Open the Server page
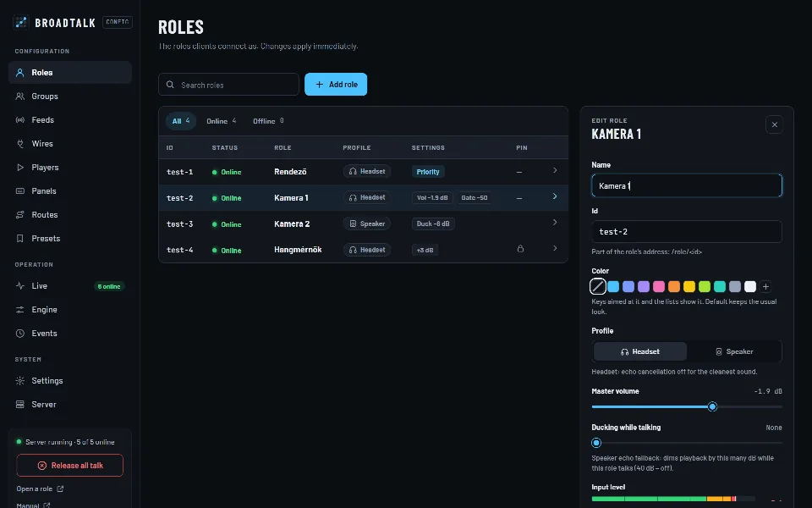The width and height of the screenshot is (812, 508). [x=70, y=405]
